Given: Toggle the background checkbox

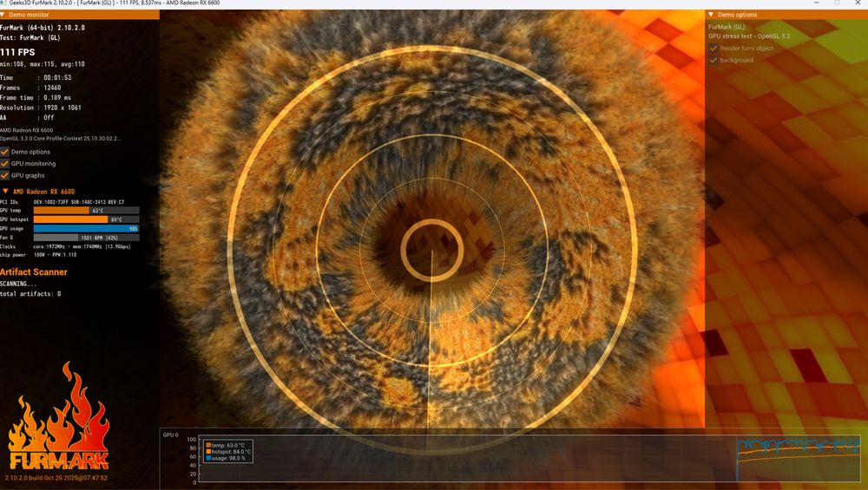Looking at the screenshot, I should point(713,60).
